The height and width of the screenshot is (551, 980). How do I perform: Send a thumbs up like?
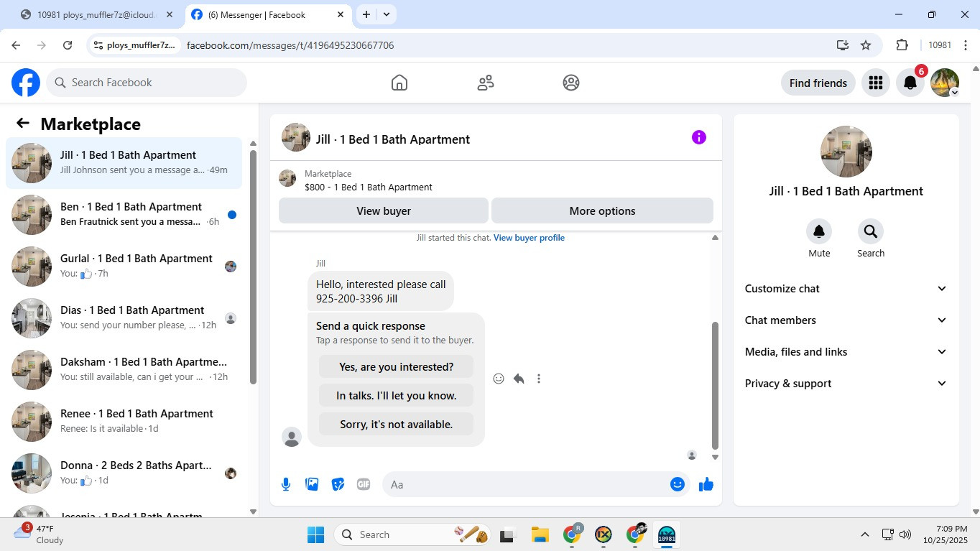pos(706,484)
